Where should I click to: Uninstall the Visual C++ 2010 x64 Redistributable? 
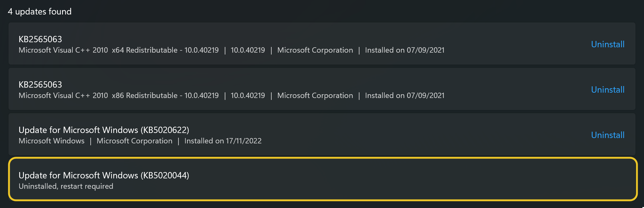tap(607, 44)
